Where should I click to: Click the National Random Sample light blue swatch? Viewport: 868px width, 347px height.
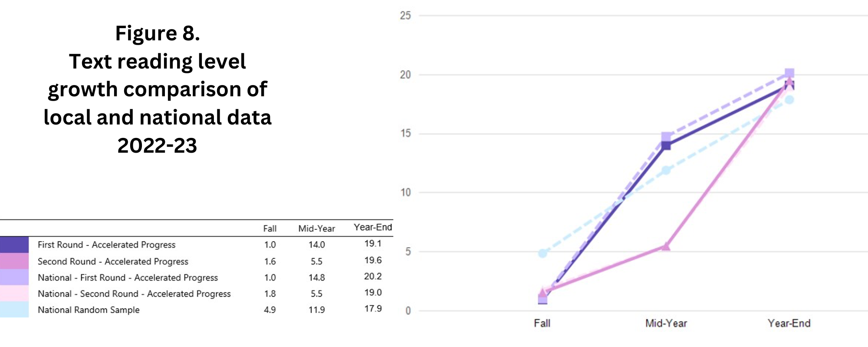tap(14, 310)
